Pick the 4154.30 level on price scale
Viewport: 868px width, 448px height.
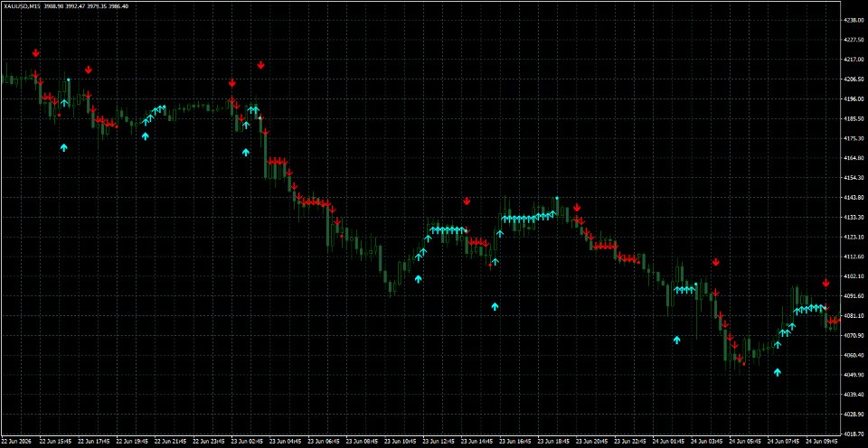(853, 178)
